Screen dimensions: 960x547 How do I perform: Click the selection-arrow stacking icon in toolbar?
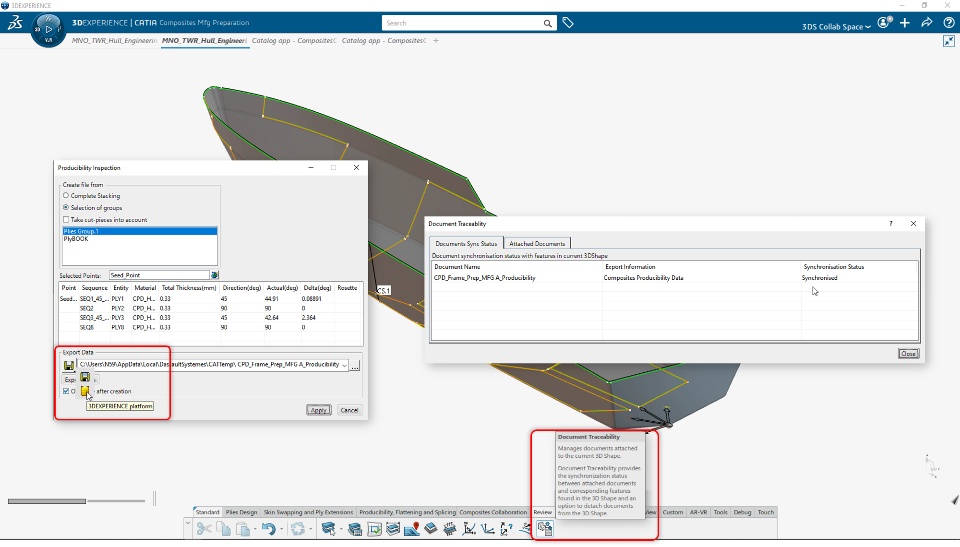pyautogui.click(x=328, y=529)
